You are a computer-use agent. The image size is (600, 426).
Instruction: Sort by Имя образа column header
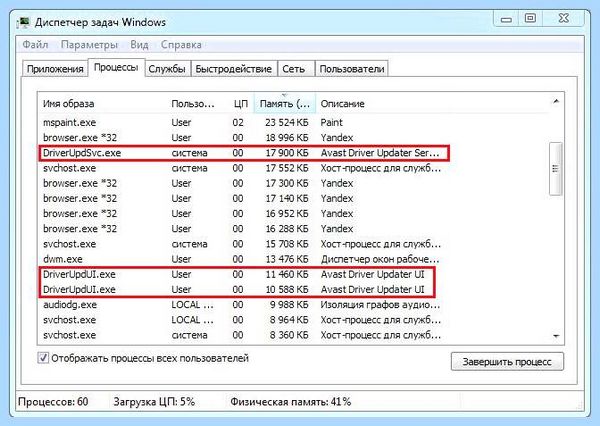coord(102,103)
